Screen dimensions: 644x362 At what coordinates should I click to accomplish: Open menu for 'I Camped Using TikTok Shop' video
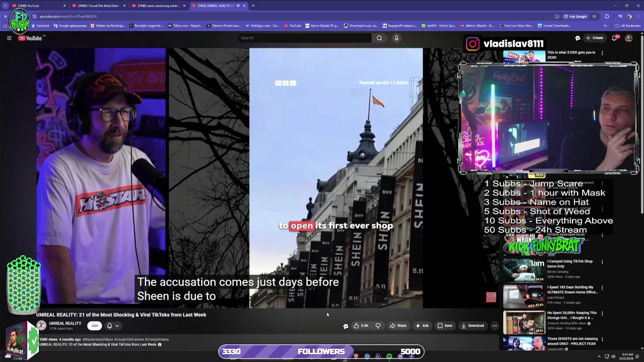point(602,262)
